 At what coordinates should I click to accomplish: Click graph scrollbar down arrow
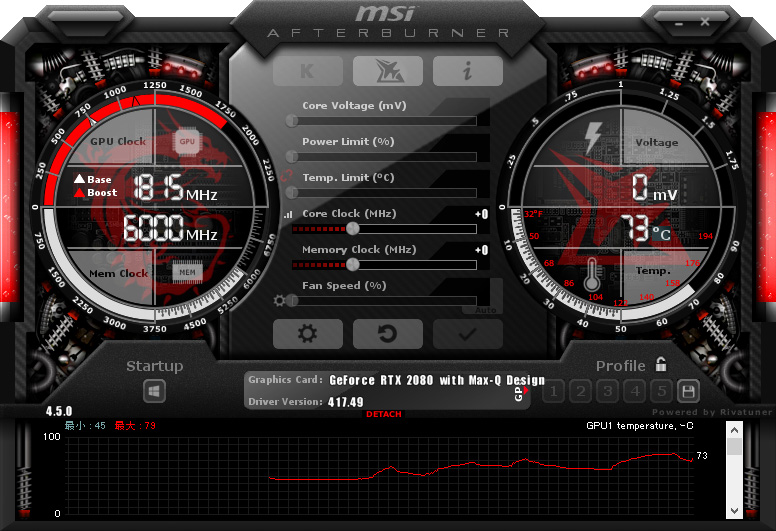pos(734,511)
